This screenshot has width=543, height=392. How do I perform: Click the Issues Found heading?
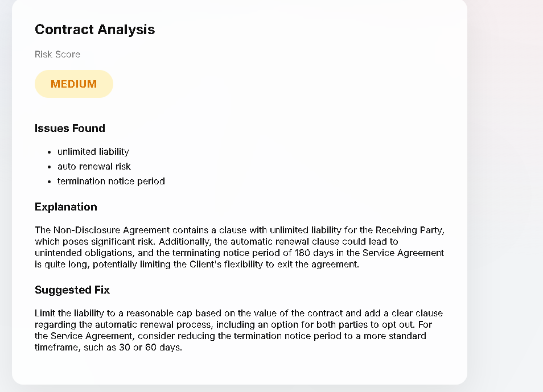[x=70, y=128]
